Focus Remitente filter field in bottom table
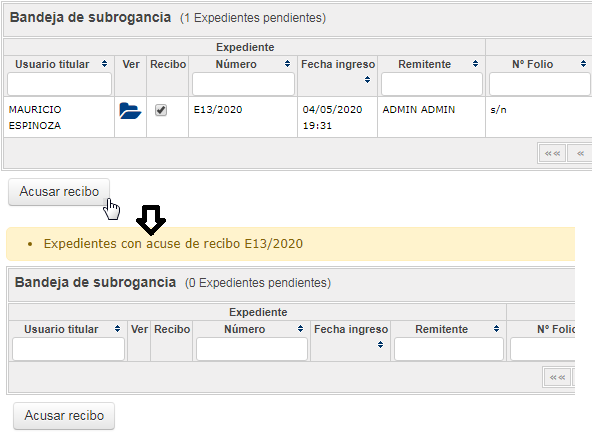Viewport: 592px width, 442px height. click(449, 349)
